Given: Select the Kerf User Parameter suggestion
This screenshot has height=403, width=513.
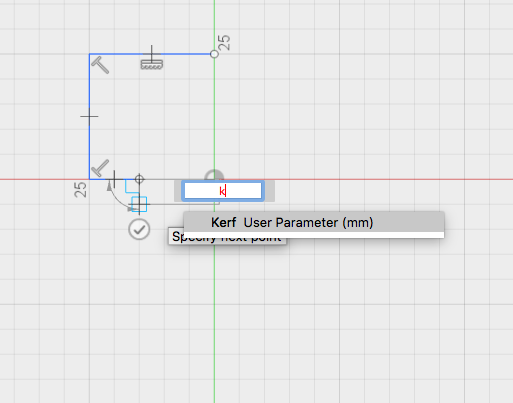Looking at the screenshot, I should coord(314,222).
